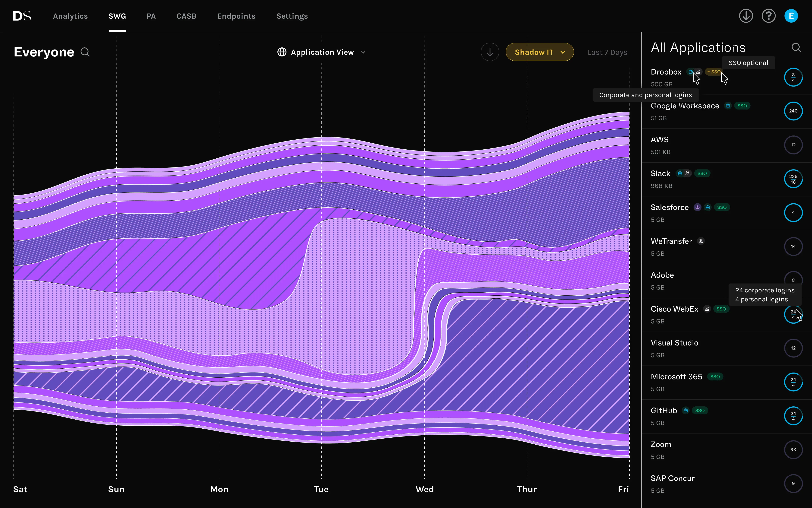Image resolution: width=812 pixels, height=508 pixels.
Task: Click Dropbox optional SSO badge
Action: point(714,72)
